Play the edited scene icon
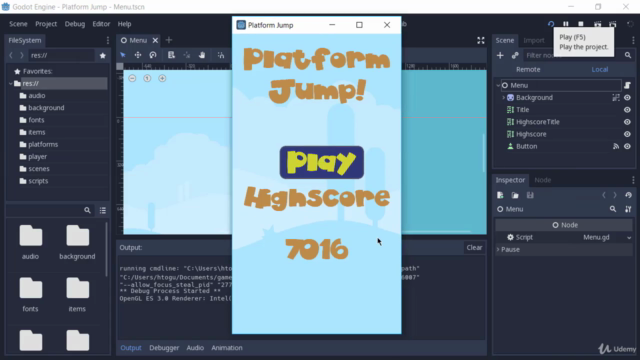The height and width of the screenshot is (360, 640). (x=597, y=24)
